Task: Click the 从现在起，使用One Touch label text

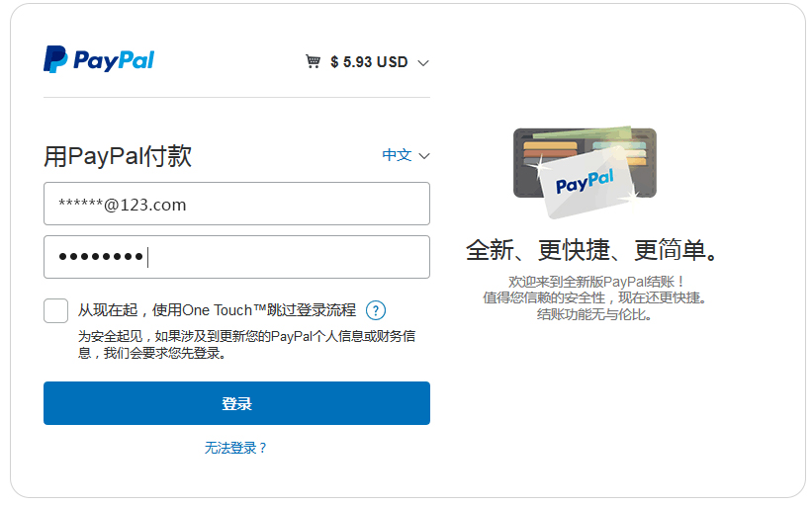Action: (x=217, y=310)
